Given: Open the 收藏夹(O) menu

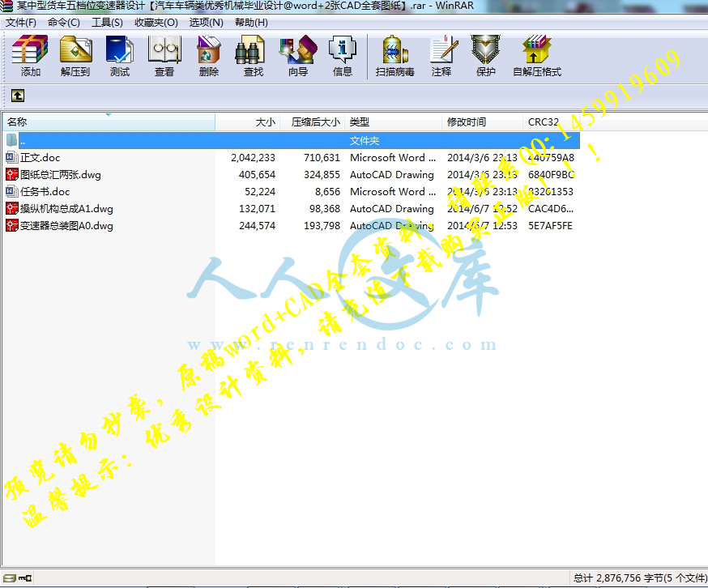Looking at the screenshot, I should 156,23.
